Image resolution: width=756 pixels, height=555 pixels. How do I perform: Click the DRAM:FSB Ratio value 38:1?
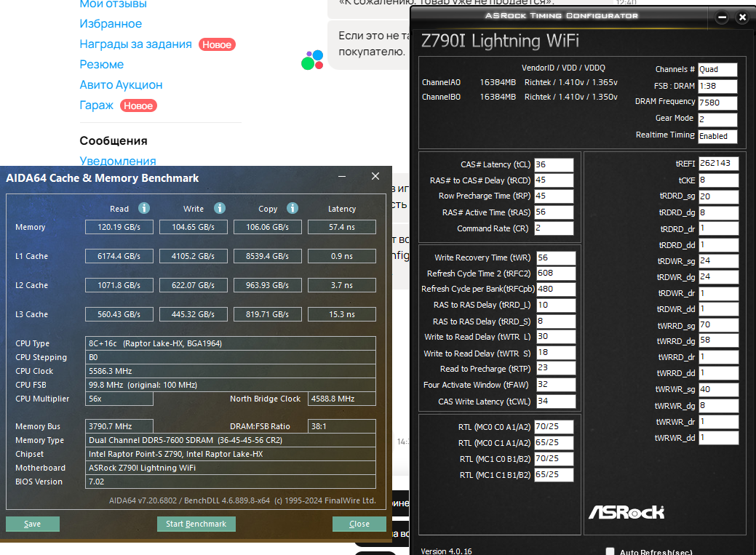click(342, 426)
